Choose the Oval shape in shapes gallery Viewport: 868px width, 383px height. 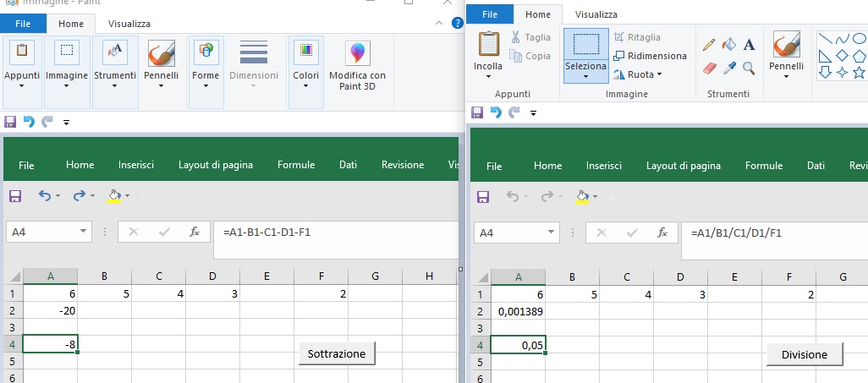(860, 39)
